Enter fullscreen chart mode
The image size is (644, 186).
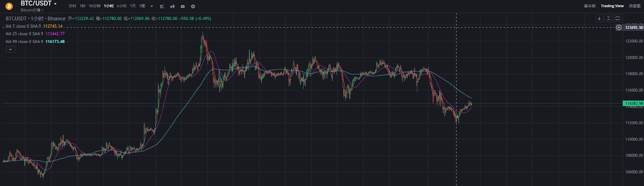[x=617, y=19]
